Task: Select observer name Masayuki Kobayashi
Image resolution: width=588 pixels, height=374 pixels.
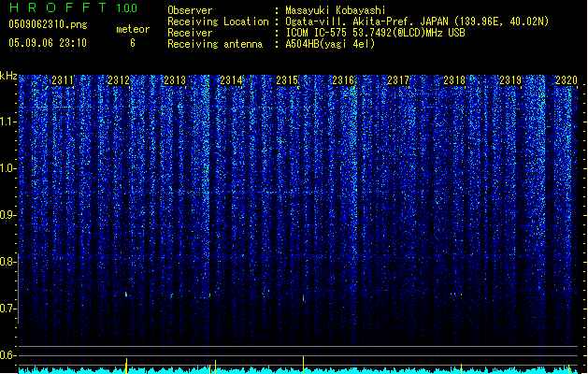Action: click(336, 10)
